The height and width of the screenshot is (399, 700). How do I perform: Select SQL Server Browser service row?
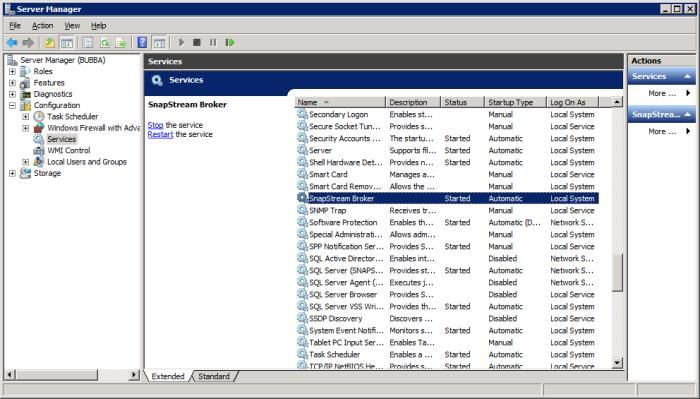(447, 295)
